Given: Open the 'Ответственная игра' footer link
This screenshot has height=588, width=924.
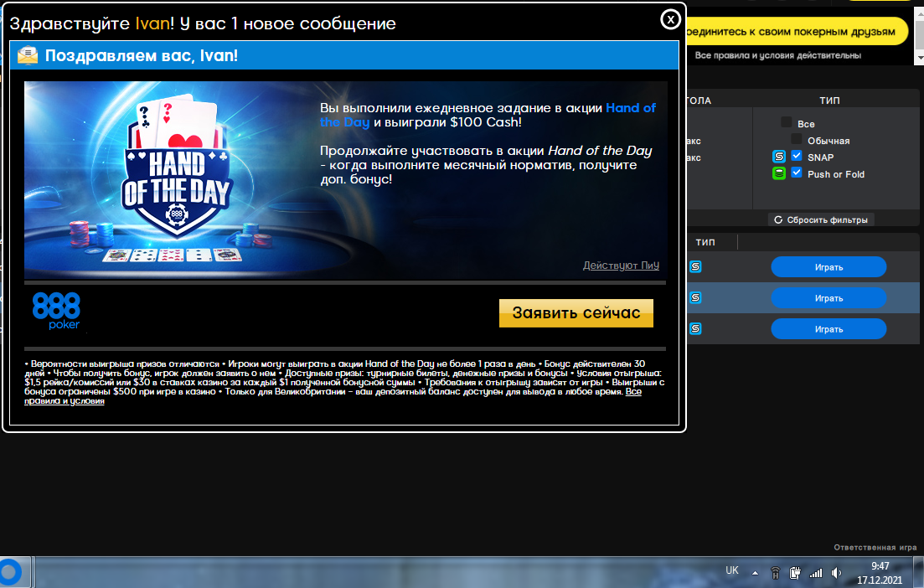Looking at the screenshot, I should point(875,547).
